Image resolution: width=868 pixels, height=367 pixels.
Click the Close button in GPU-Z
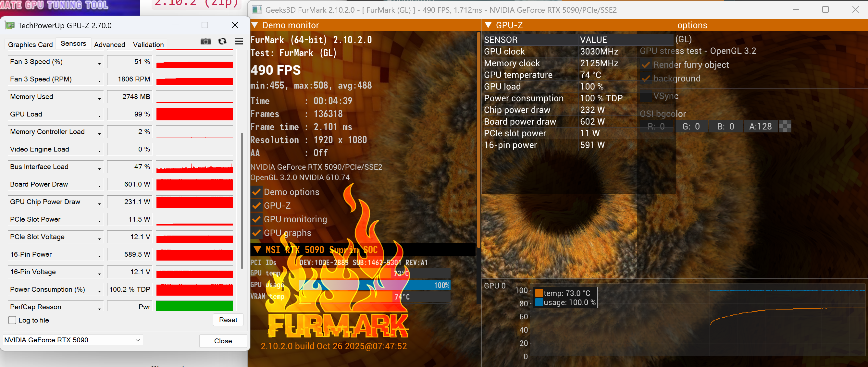tap(223, 341)
